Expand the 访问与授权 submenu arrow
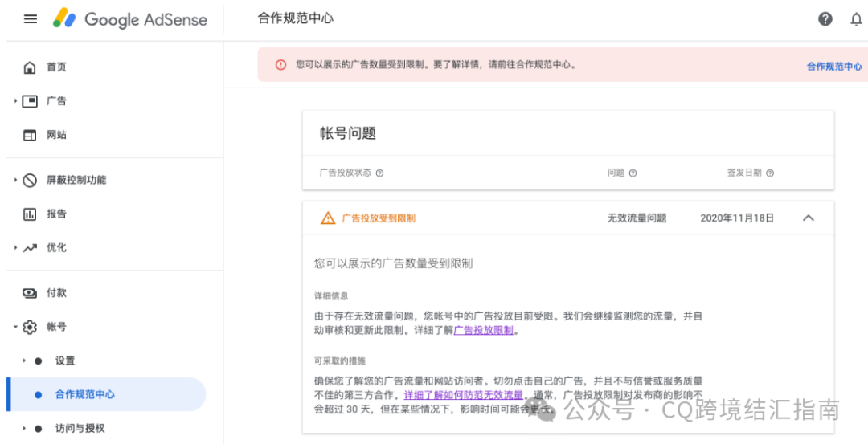Viewport: 868px width, 444px height. [24, 428]
